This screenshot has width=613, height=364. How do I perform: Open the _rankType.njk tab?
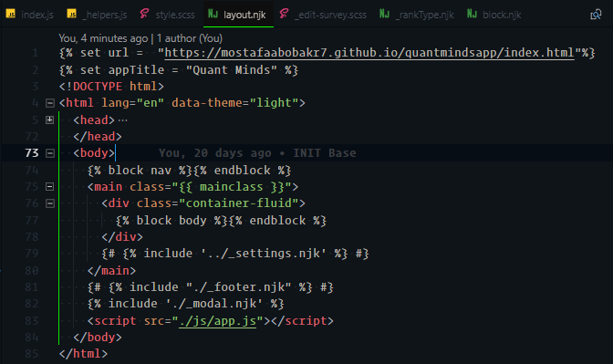coord(418,15)
